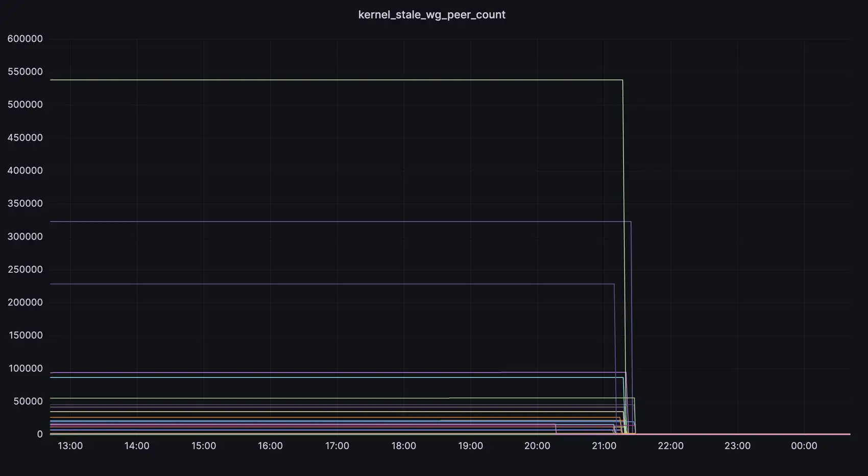Click the purple series line near 228000
The height and width of the screenshot is (476, 868).
pos(337,284)
